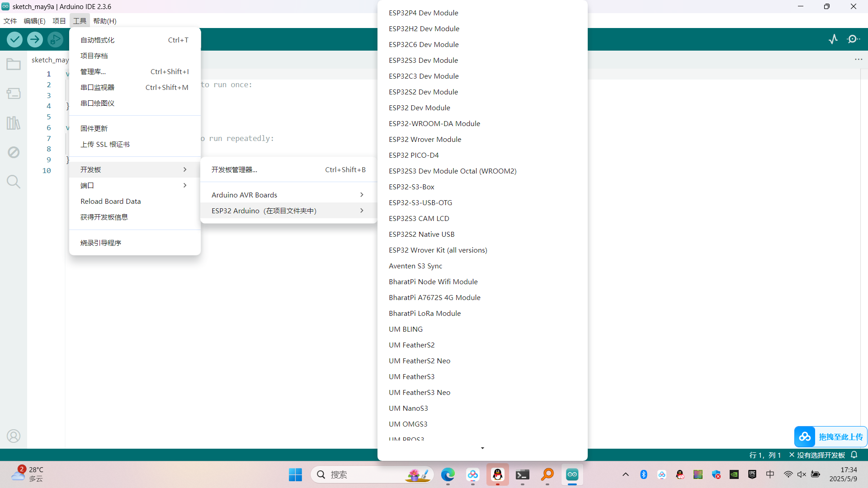Select UM FeatherS3 Neo board

(482, 392)
